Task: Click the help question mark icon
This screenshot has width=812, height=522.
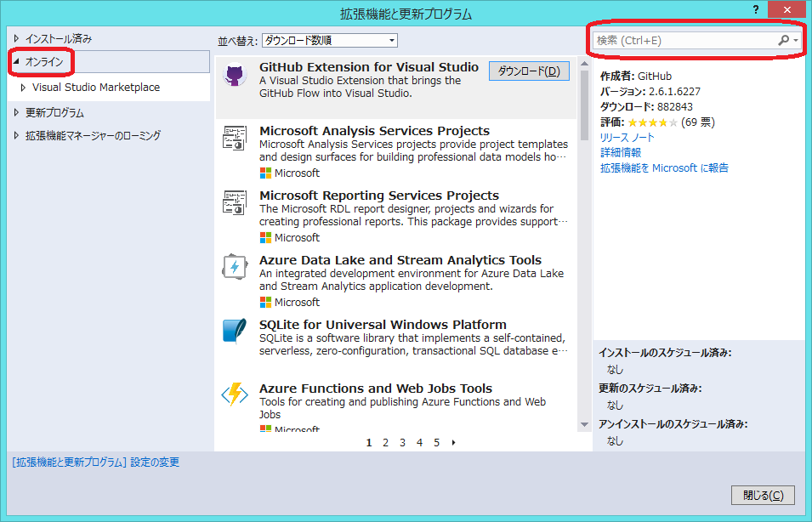Action: point(756,9)
